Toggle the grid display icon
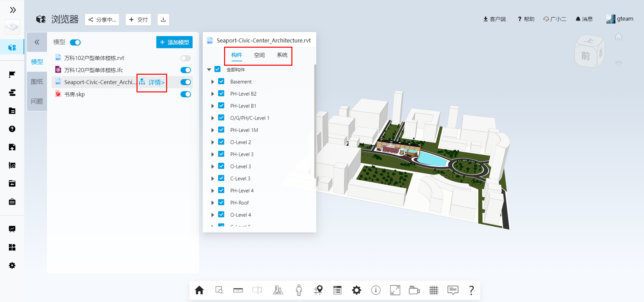This screenshot has height=302, width=644. point(434,290)
